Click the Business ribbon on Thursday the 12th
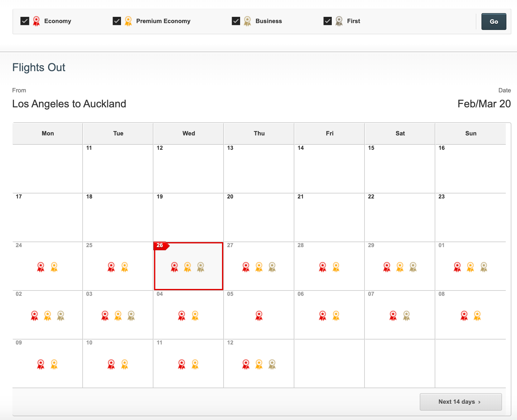Image resolution: width=517 pixels, height=420 pixels. point(272,364)
